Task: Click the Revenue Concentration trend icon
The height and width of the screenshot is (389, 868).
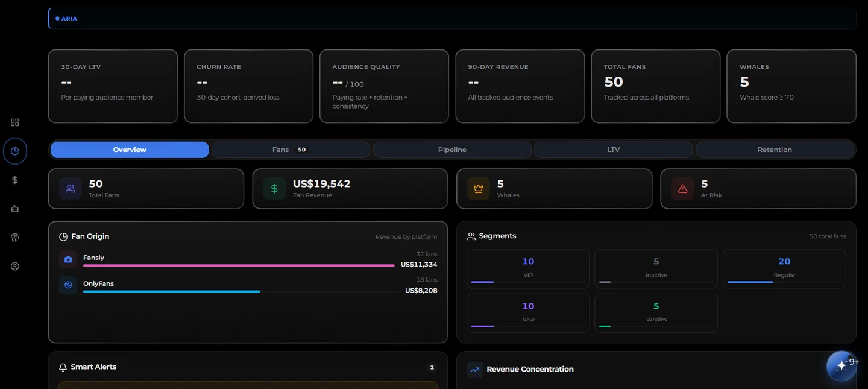Action: (x=475, y=370)
